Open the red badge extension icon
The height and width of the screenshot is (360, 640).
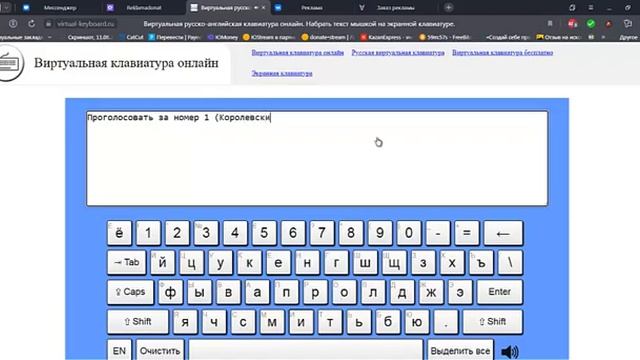[x=572, y=24]
